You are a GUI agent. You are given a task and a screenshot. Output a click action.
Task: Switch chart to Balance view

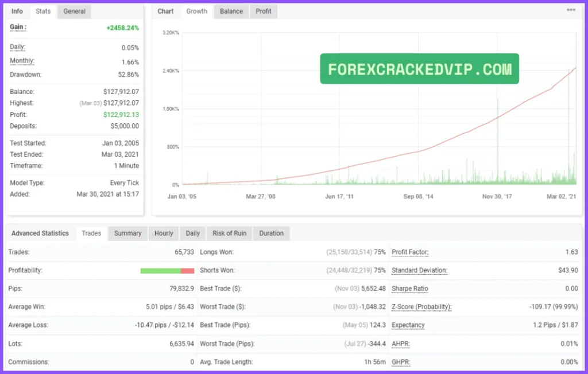pyautogui.click(x=231, y=11)
